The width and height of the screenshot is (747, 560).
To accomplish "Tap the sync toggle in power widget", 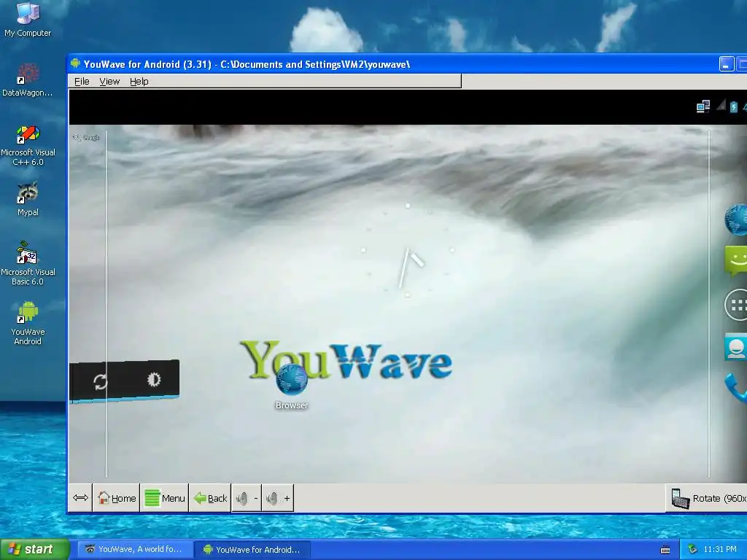I will click(100, 382).
